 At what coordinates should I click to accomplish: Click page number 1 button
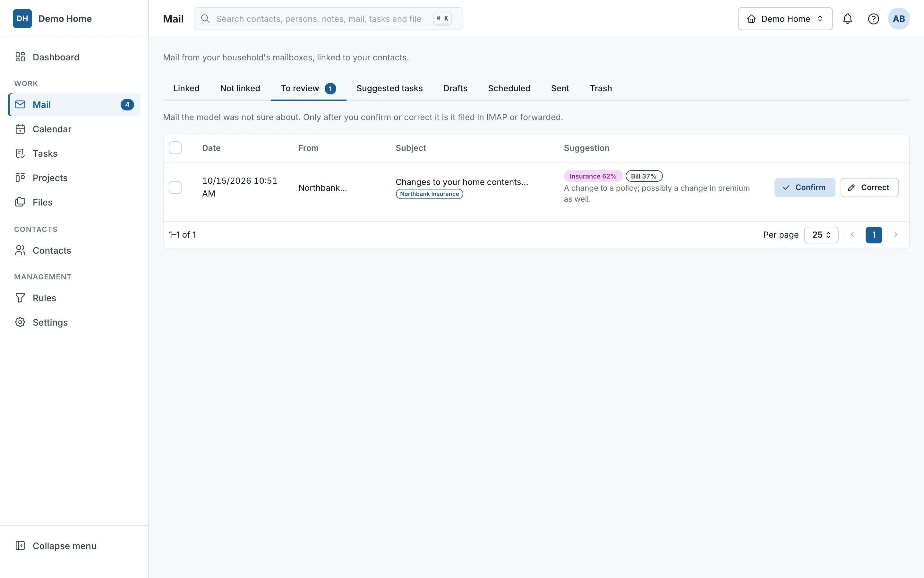click(874, 235)
